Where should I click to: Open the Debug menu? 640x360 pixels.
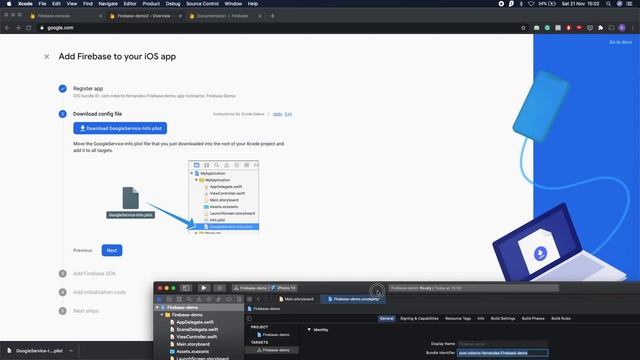pos(173,4)
